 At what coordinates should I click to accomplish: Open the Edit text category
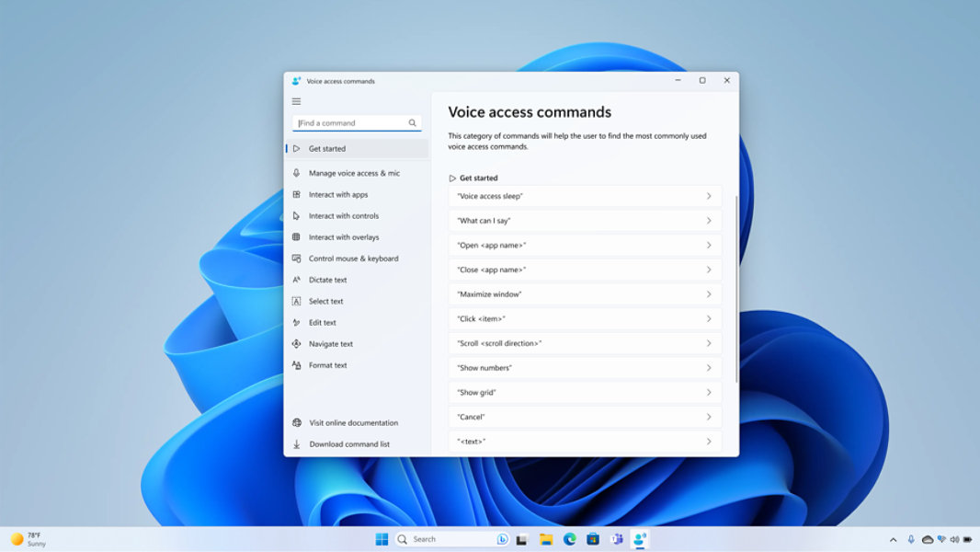pyautogui.click(x=357, y=323)
